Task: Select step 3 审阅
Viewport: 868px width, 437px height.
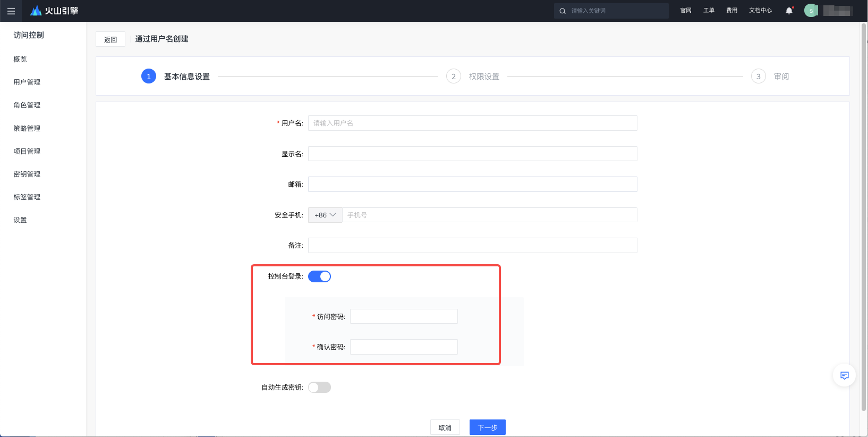Action: (770, 77)
